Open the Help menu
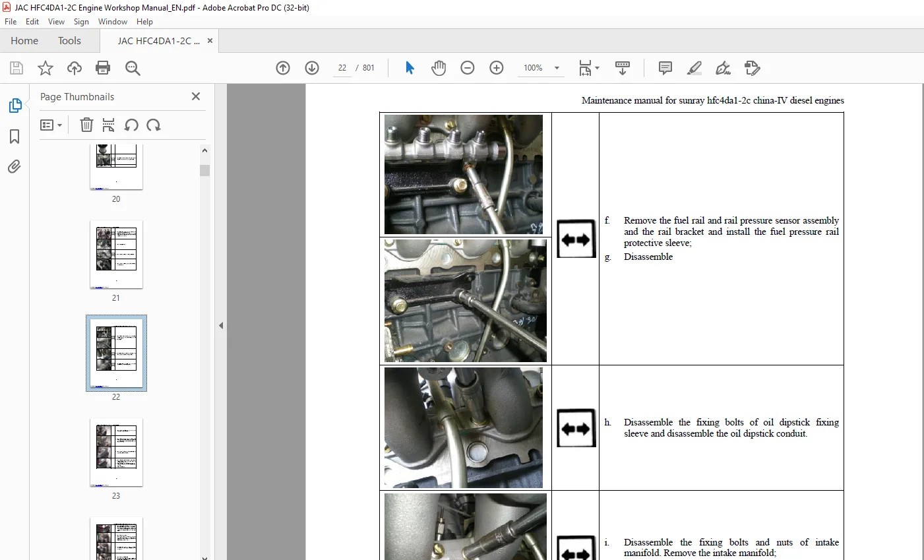The image size is (924, 560). pyautogui.click(x=144, y=22)
